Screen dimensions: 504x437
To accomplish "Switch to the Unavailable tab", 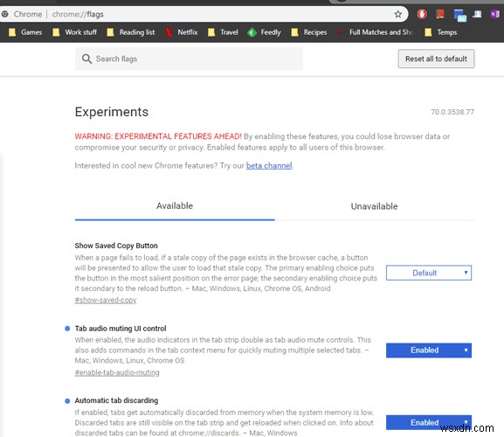I will tap(374, 206).
